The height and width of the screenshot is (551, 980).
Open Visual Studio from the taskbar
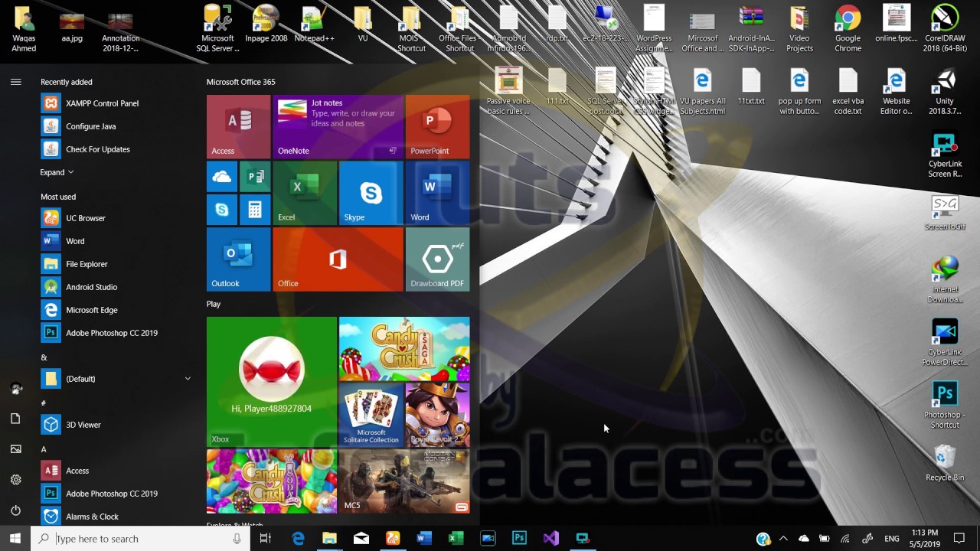[x=551, y=539]
